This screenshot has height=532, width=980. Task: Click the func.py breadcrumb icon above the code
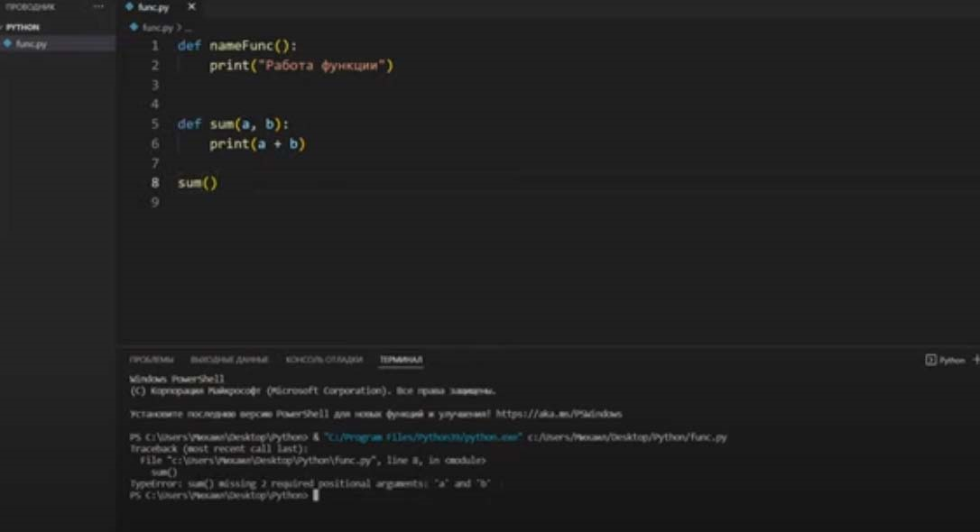[x=134, y=28]
